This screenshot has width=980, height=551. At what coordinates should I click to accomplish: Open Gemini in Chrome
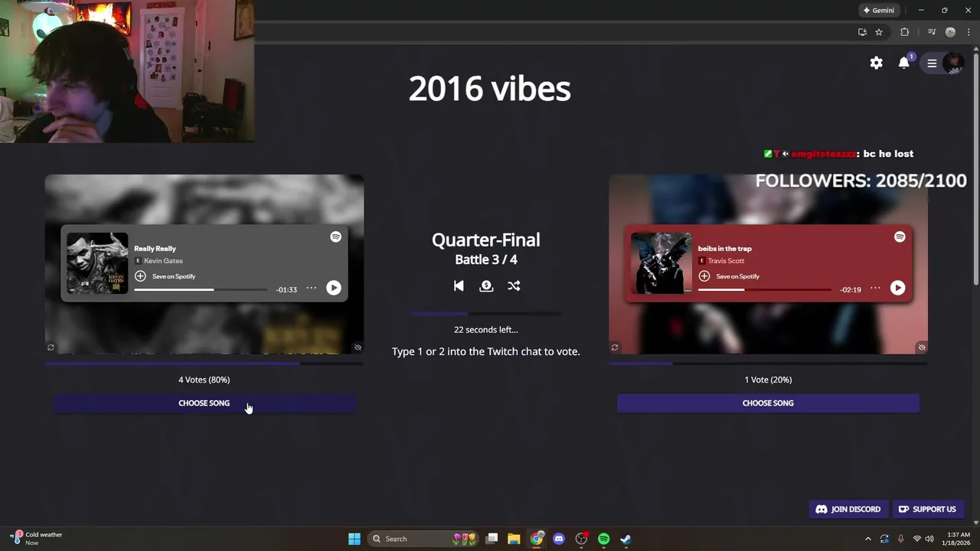pyautogui.click(x=878, y=10)
